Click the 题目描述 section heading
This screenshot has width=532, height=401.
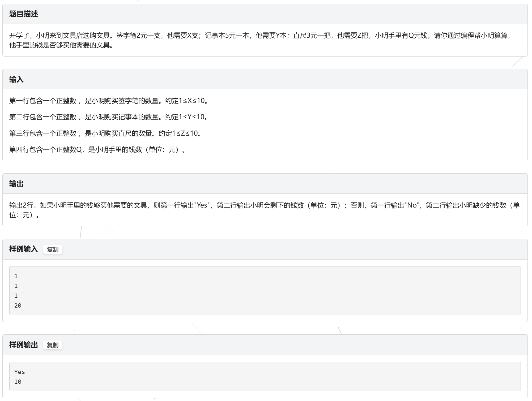pos(23,14)
